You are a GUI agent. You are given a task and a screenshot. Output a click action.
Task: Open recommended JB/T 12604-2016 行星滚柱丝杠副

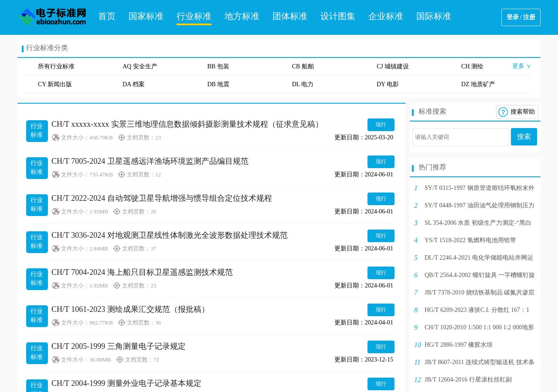point(468,380)
